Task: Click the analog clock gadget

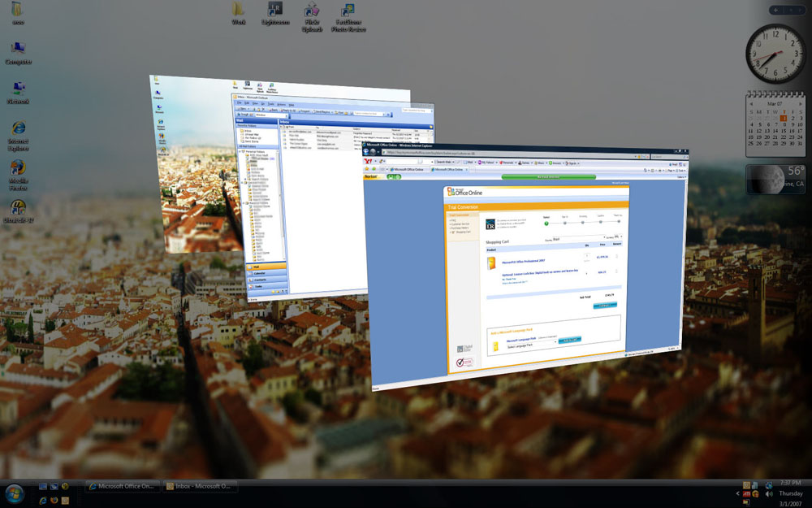Action: [775, 54]
